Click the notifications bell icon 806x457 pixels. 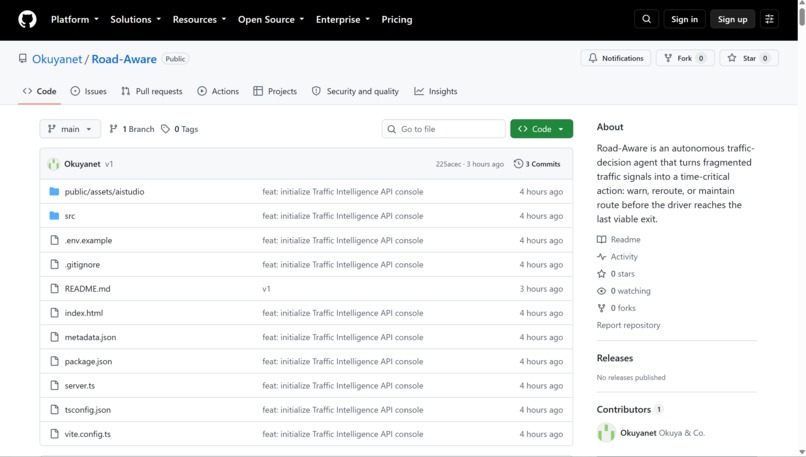coord(593,58)
